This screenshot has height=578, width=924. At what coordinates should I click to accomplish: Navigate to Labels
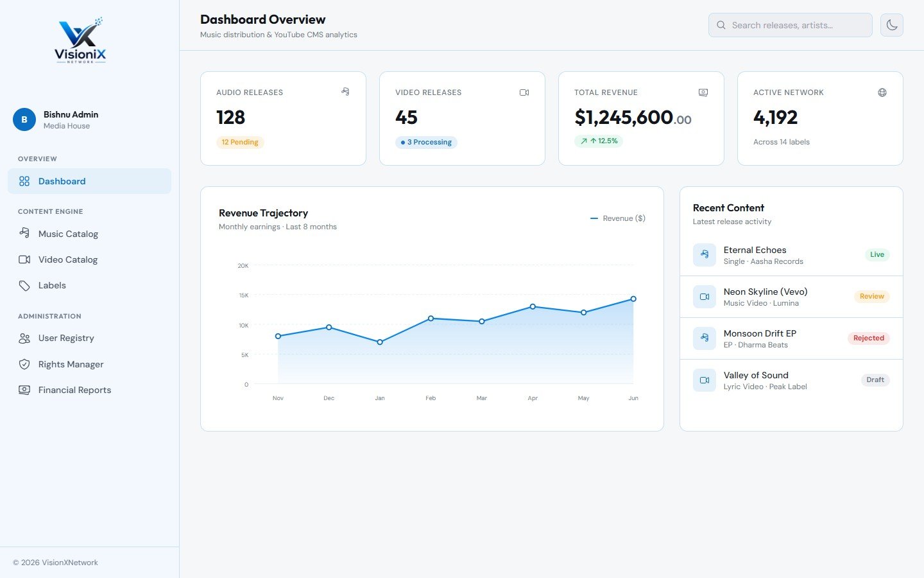[x=89, y=286]
